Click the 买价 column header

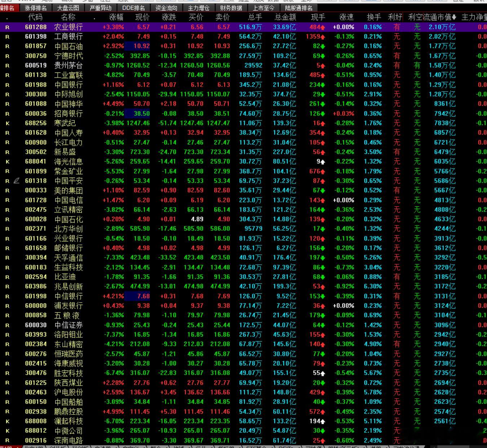click(x=196, y=17)
